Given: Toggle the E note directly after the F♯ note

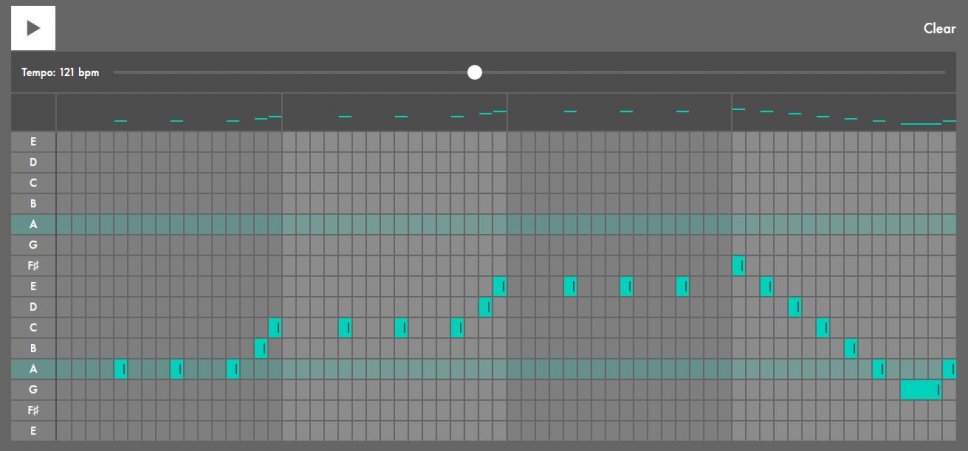Looking at the screenshot, I should point(767,287).
